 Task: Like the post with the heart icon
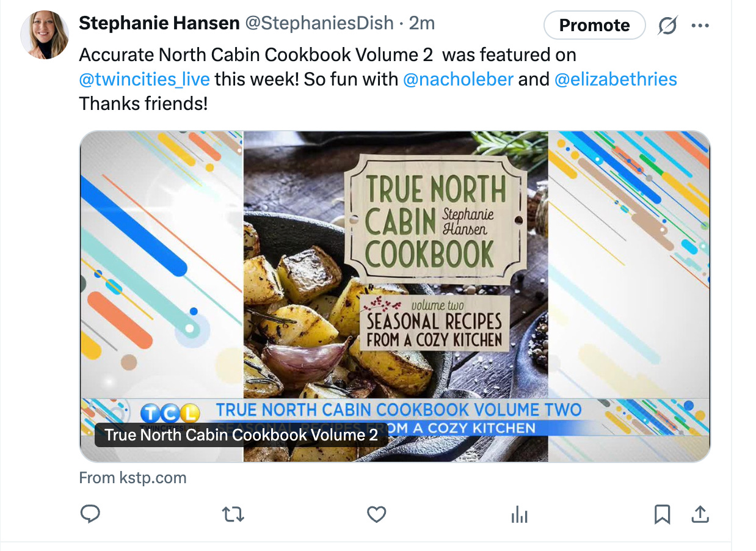(376, 514)
